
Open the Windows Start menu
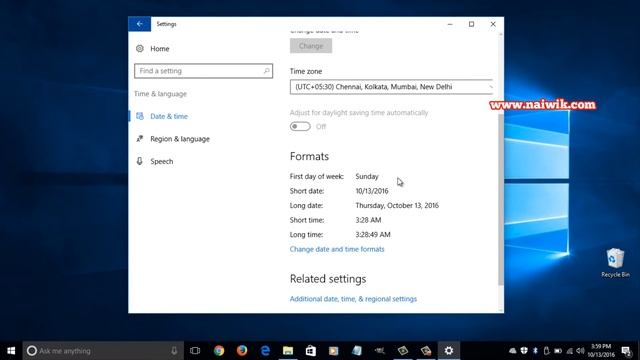point(11,351)
